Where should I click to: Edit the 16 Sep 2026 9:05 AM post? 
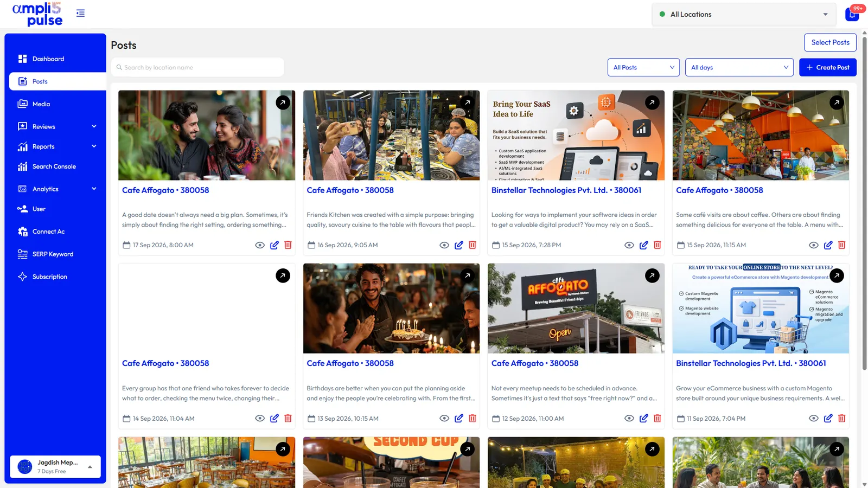pos(459,245)
